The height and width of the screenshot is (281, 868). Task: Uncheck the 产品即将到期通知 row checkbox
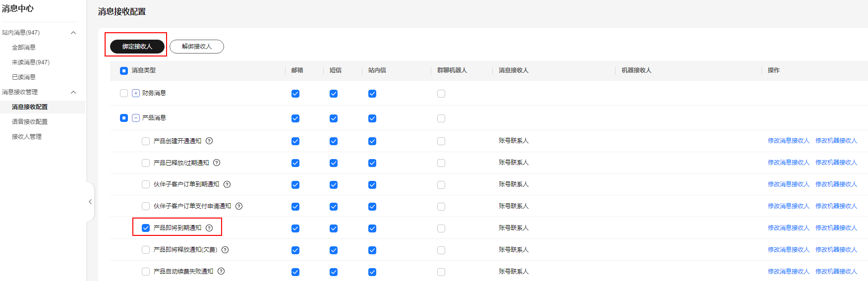click(x=146, y=228)
